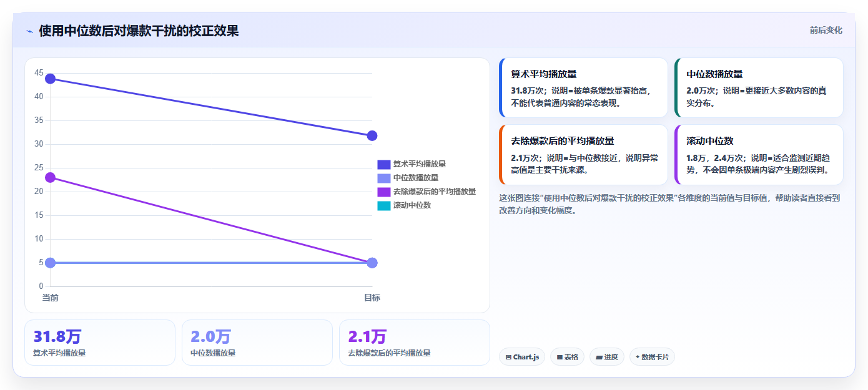The width and height of the screenshot is (868, 390).
Task: Click 去除爆款后的平均播放量 legend label text
Action: pyautogui.click(x=435, y=192)
